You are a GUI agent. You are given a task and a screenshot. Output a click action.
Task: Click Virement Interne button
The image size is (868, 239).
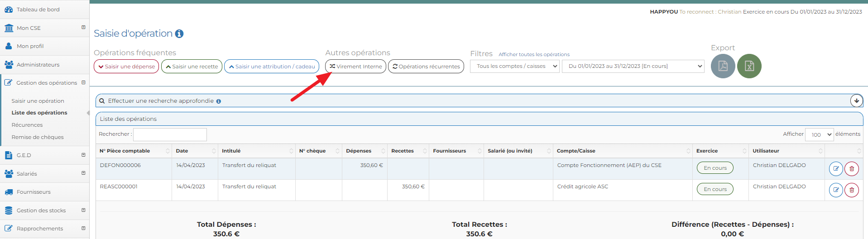pyautogui.click(x=355, y=67)
